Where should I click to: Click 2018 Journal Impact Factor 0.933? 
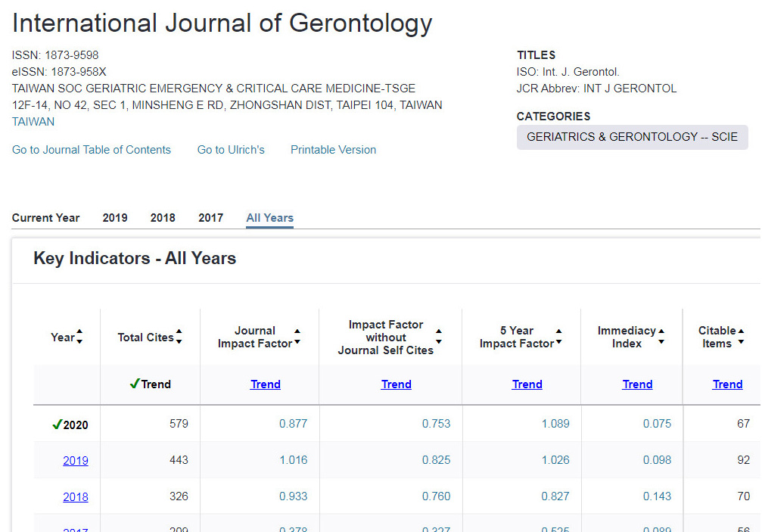293,496
